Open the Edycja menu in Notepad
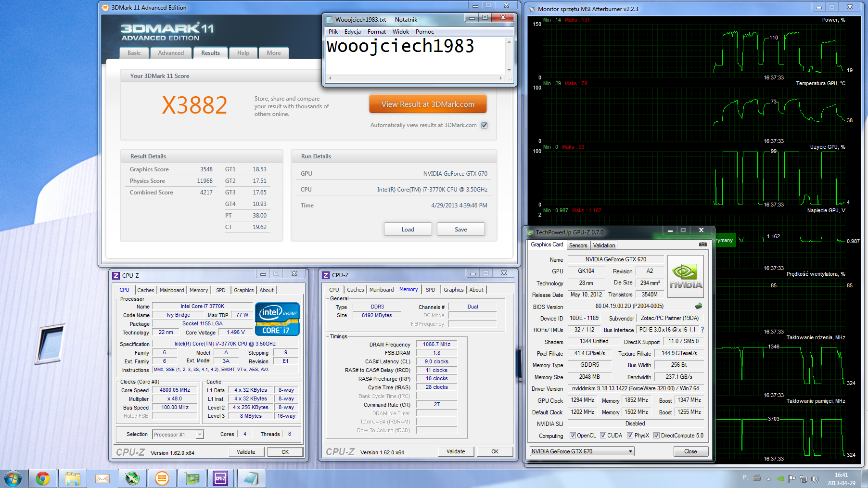The width and height of the screenshot is (868, 488). click(x=353, y=32)
